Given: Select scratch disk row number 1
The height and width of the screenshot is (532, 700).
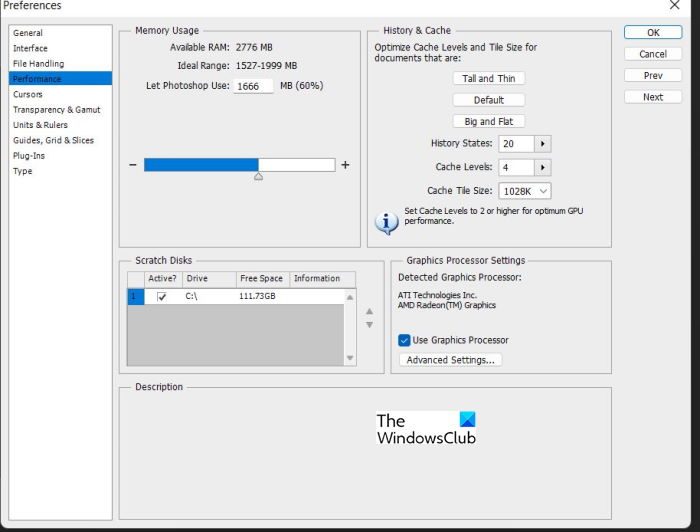Looking at the screenshot, I should click(136, 296).
